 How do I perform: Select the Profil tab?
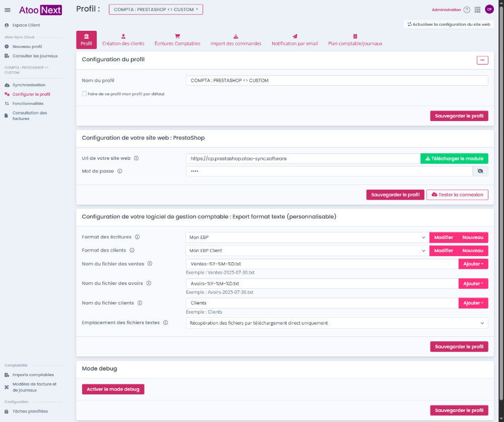point(86,40)
